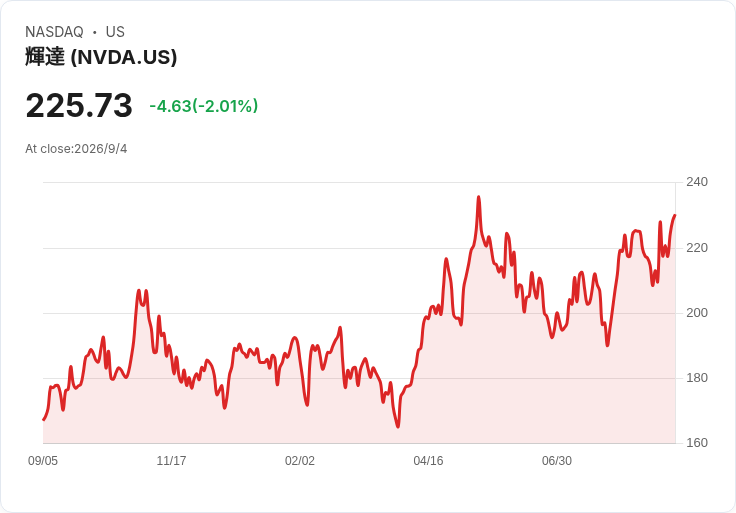Click the 220 y-axis price label
Viewport: 736px width, 513px height.
pyautogui.click(x=697, y=248)
